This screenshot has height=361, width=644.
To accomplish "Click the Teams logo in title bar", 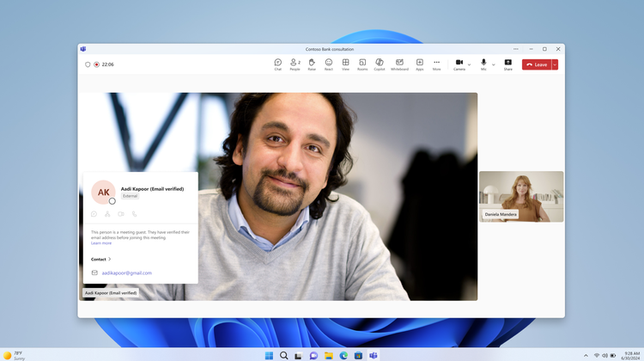I will [83, 49].
